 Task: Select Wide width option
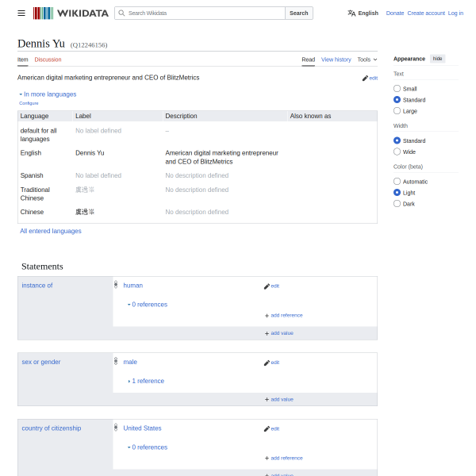[397, 152]
